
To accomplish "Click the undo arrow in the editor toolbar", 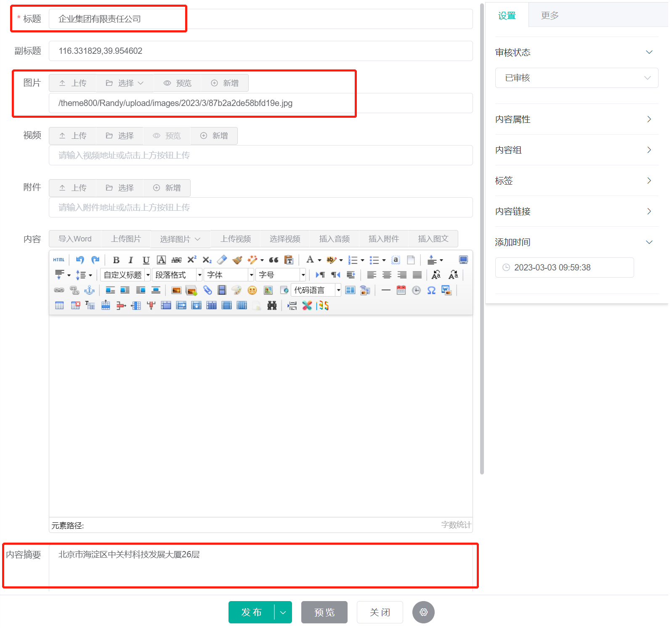I will point(80,260).
